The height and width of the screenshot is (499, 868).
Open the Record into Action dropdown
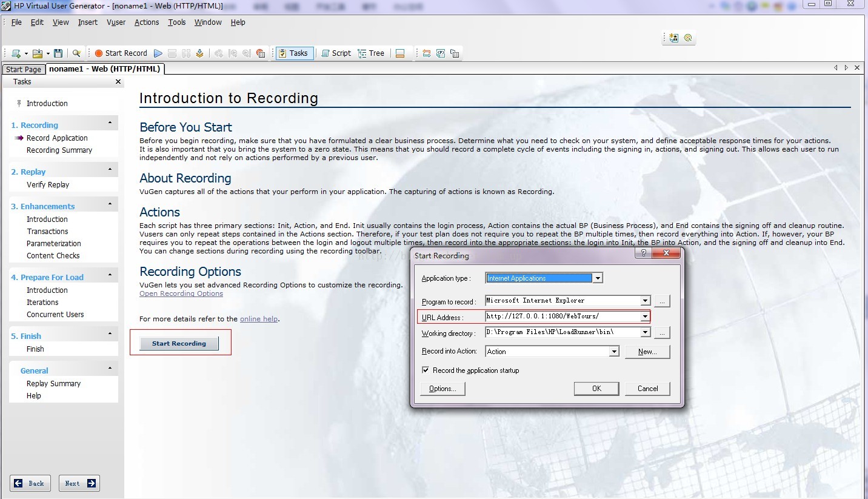614,352
